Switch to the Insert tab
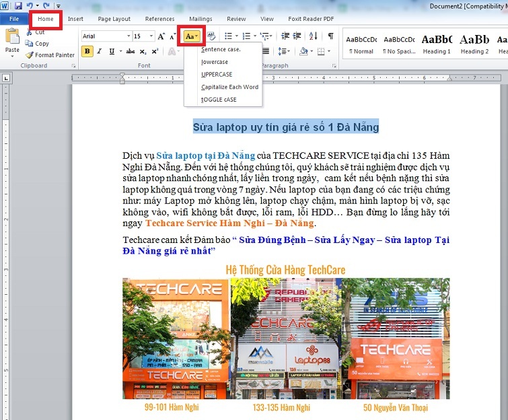The height and width of the screenshot is (420, 508). pyautogui.click(x=75, y=19)
